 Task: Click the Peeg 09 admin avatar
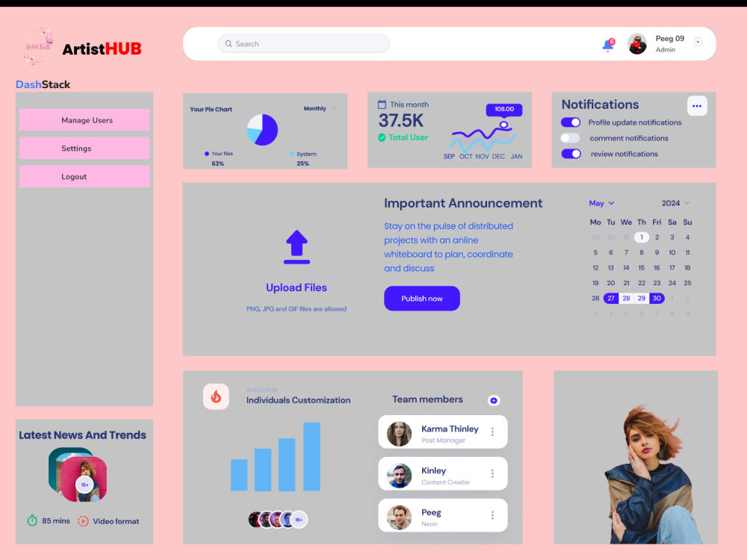pyautogui.click(x=637, y=44)
